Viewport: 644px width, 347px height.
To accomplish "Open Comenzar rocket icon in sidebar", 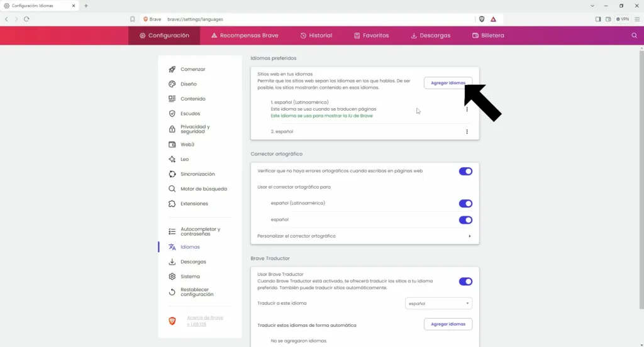I will click(x=172, y=69).
